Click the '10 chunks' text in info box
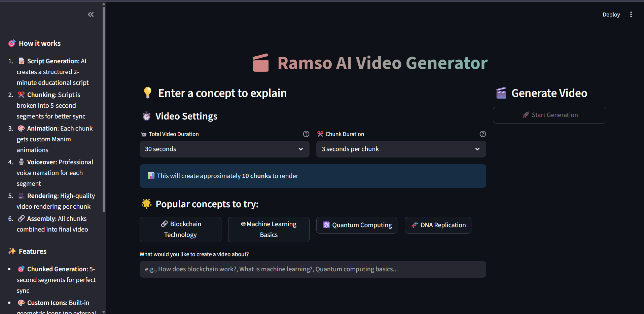 coord(256,176)
